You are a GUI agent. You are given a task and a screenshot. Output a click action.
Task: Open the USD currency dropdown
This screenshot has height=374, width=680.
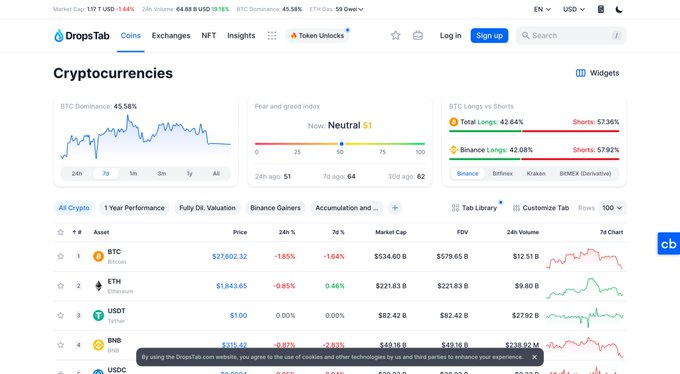(x=574, y=9)
